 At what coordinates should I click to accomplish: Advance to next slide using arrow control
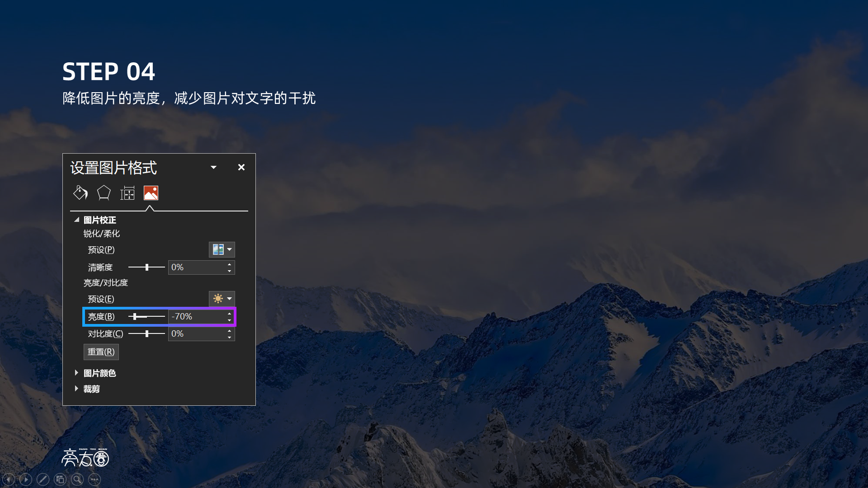click(x=26, y=479)
